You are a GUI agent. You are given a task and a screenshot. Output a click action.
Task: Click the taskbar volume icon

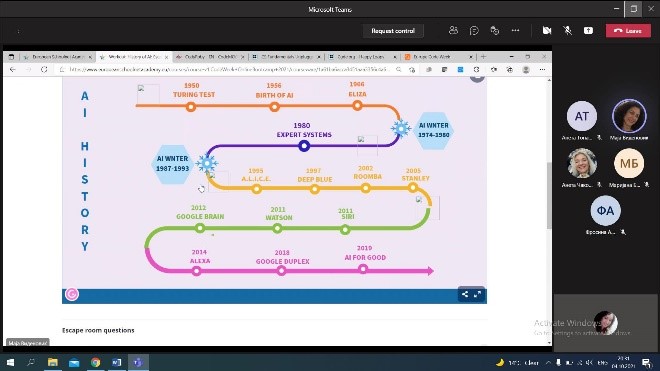590,363
